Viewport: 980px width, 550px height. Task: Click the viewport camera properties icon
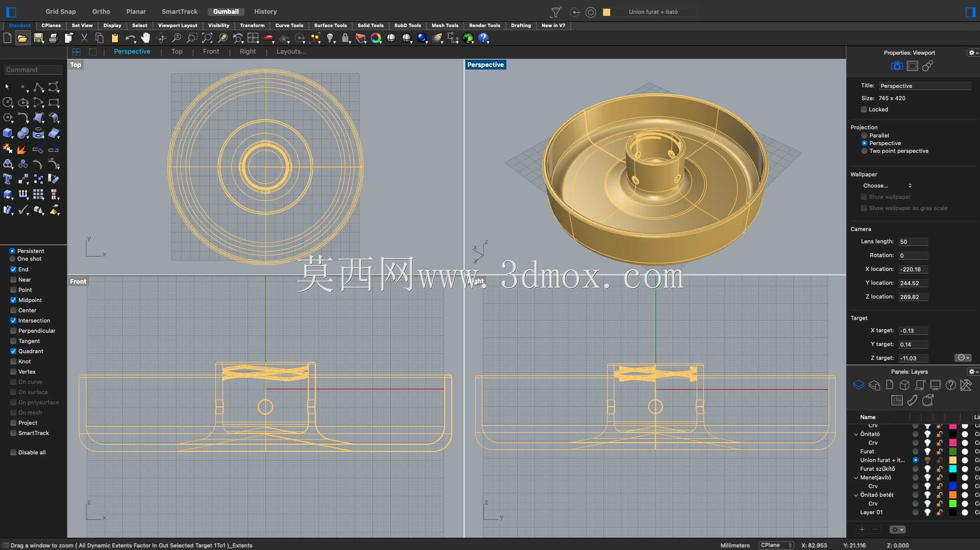pyautogui.click(x=897, y=66)
